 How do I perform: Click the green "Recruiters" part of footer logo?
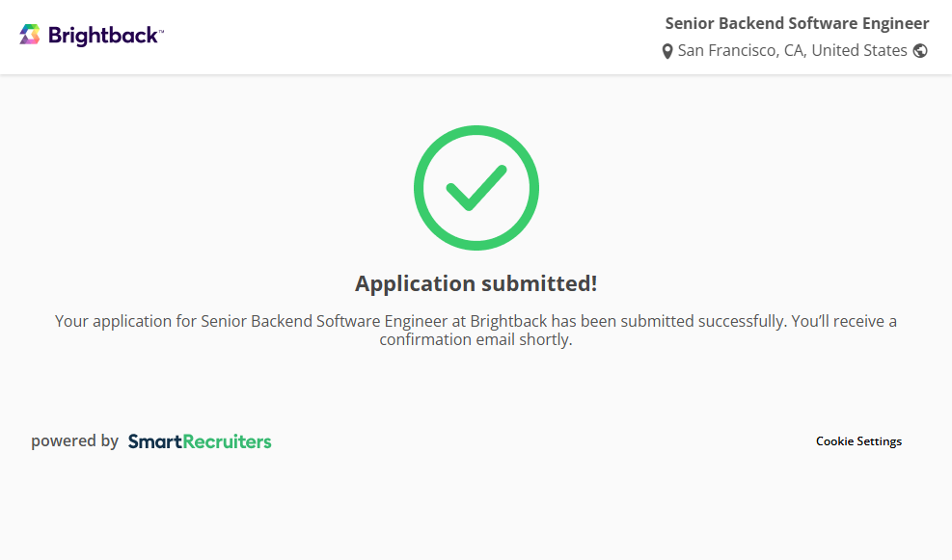coord(227,441)
